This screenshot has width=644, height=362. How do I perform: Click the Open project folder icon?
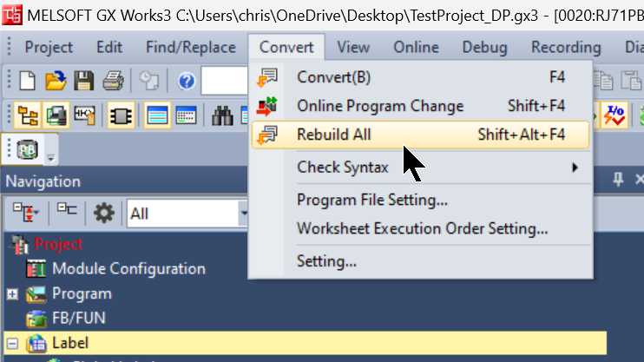coord(56,81)
